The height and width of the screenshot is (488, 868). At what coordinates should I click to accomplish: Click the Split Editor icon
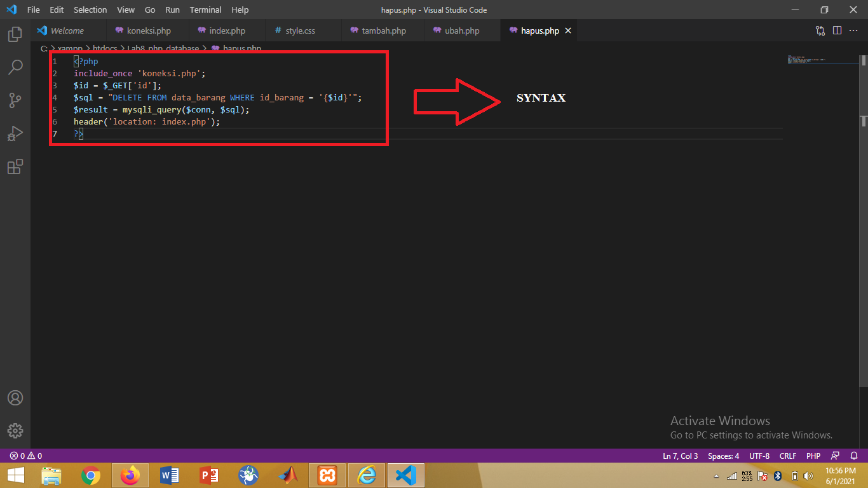[x=836, y=30]
